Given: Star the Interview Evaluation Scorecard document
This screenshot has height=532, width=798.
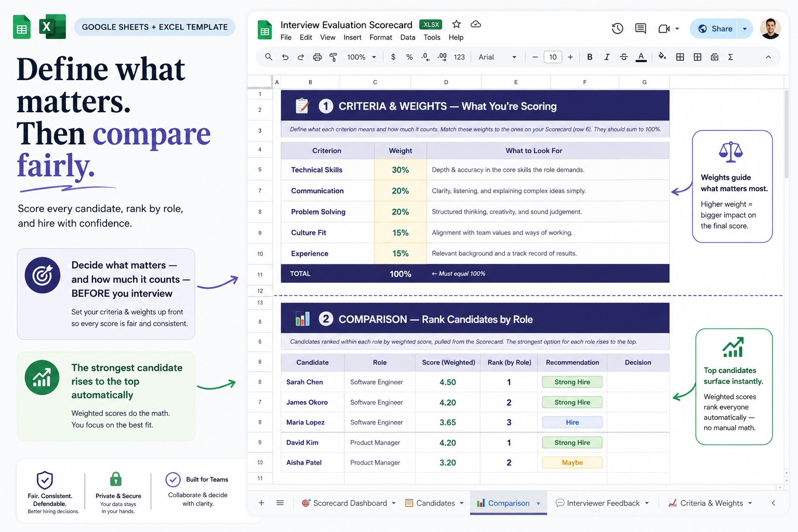Looking at the screenshot, I should pos(456,24).
